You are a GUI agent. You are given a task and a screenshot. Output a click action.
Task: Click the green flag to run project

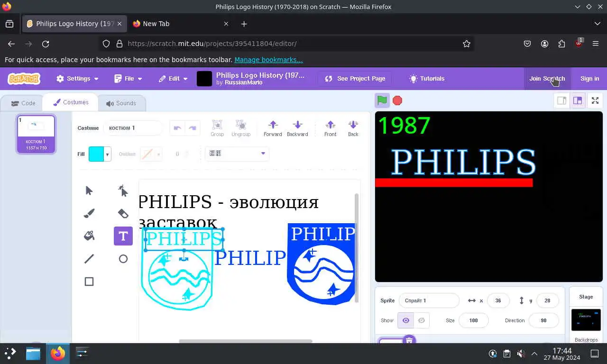(382, 100)
